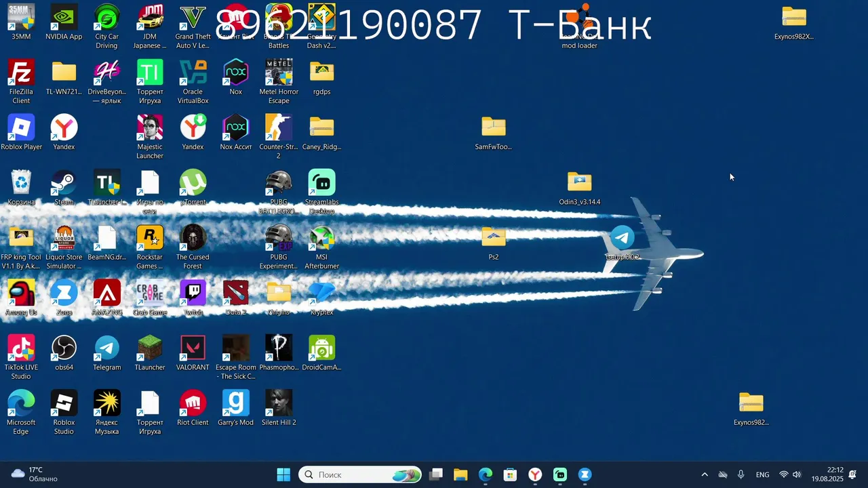Select the Ps2 folder

pyautogui.click(x=494, y=238)
